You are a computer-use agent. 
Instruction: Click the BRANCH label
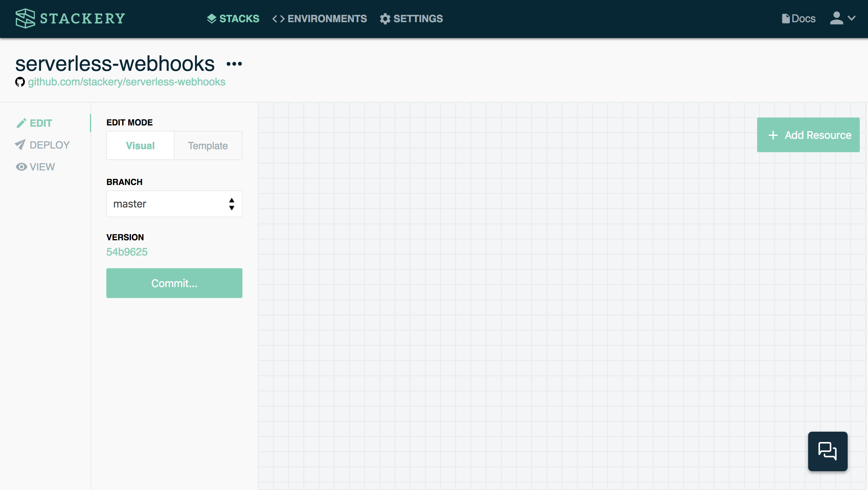pos(124,182)
